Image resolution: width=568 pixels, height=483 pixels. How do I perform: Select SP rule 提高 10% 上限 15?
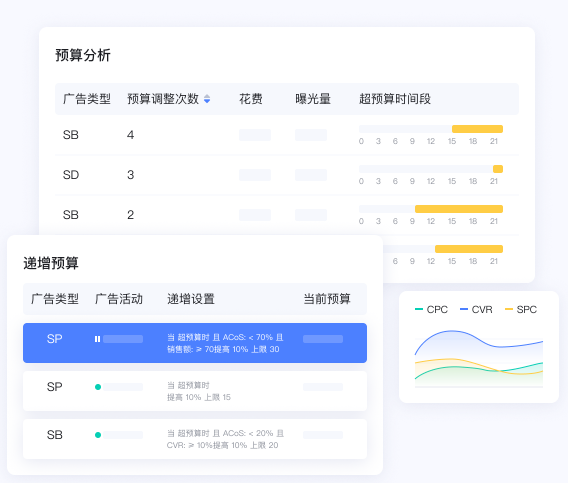195,391
